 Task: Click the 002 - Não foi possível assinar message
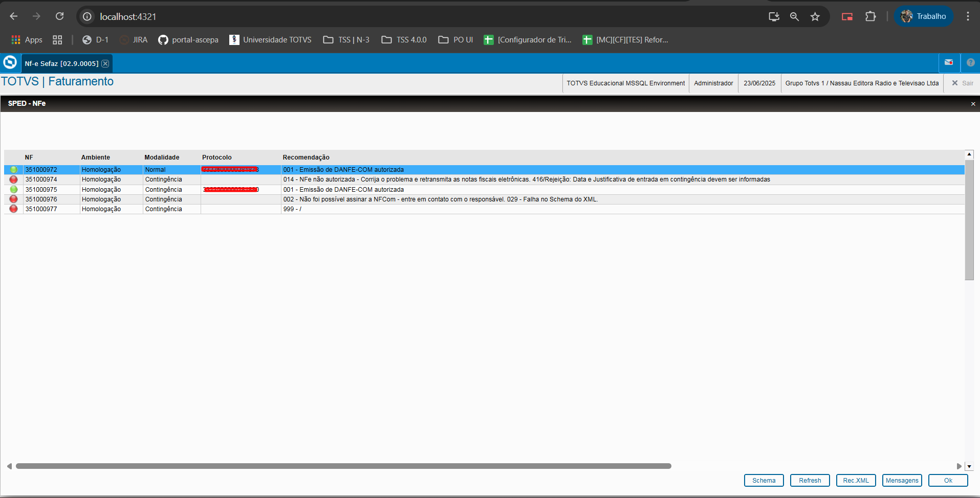[x=441, y=199]
